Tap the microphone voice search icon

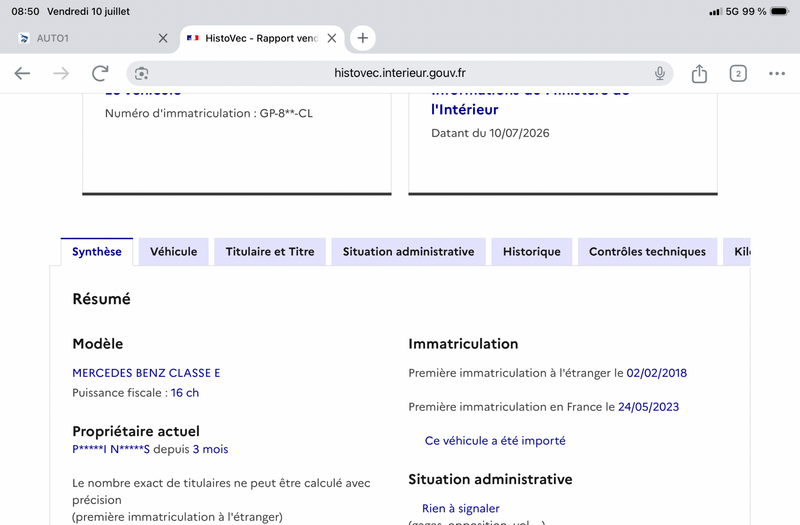(x=660, y=73)
